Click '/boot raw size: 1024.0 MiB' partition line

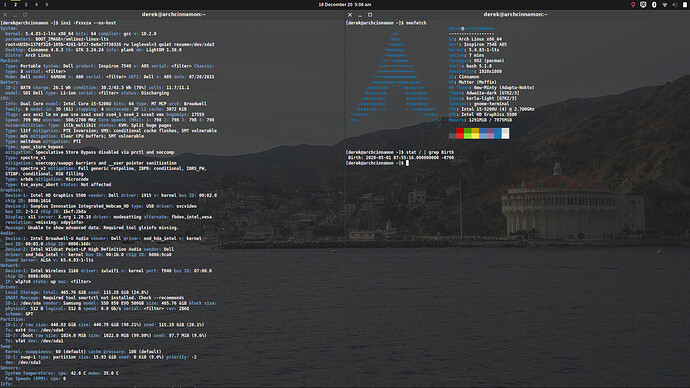(106, 336)
